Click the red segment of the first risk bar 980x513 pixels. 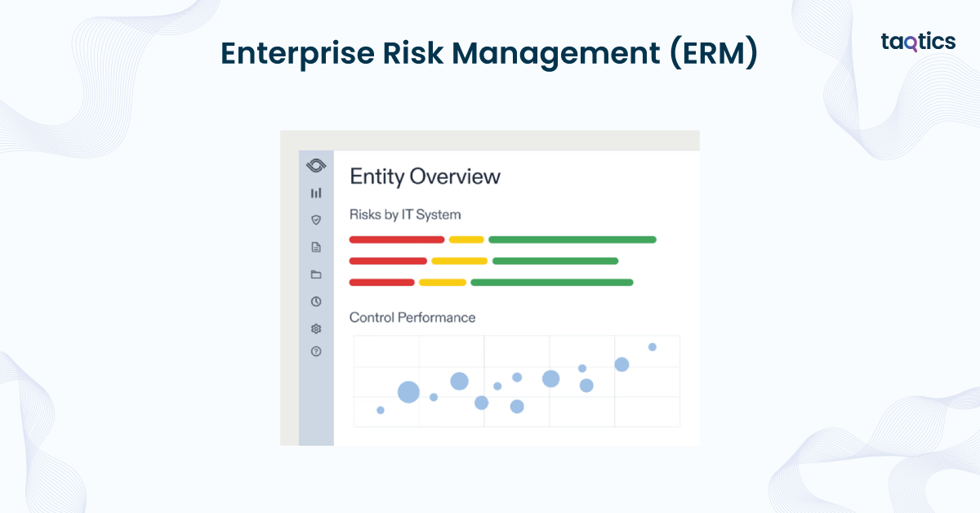(397, 239)
